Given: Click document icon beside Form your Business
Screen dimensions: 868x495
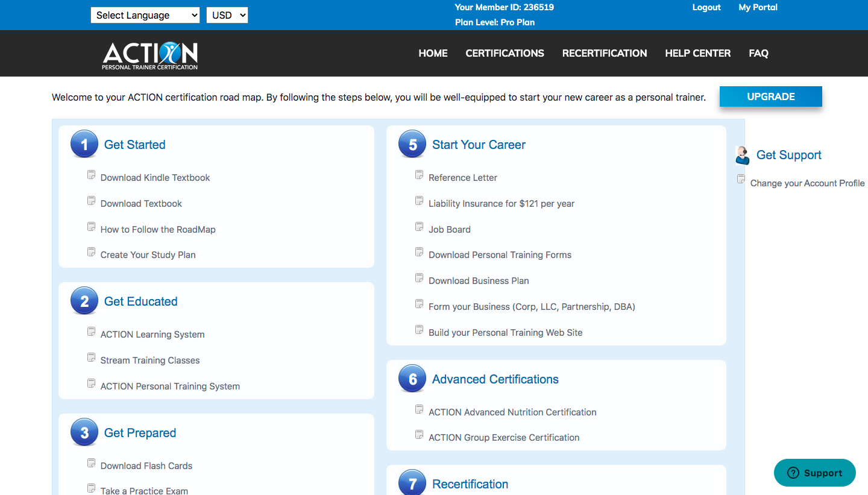Looking at the screenshot, I should (x=419, y=304).
